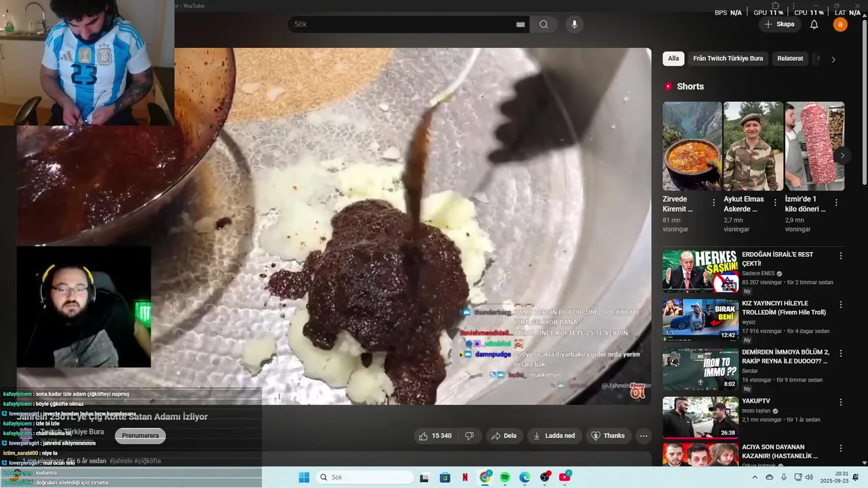
Task: Open options for KIZ YAYINCIYI video
Action: click(x=841, y=305)
